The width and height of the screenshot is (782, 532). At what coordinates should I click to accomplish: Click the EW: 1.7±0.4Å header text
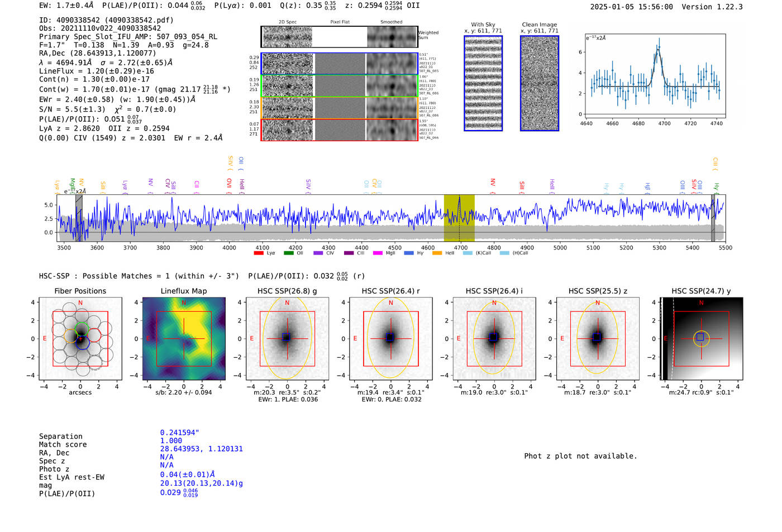66,6
